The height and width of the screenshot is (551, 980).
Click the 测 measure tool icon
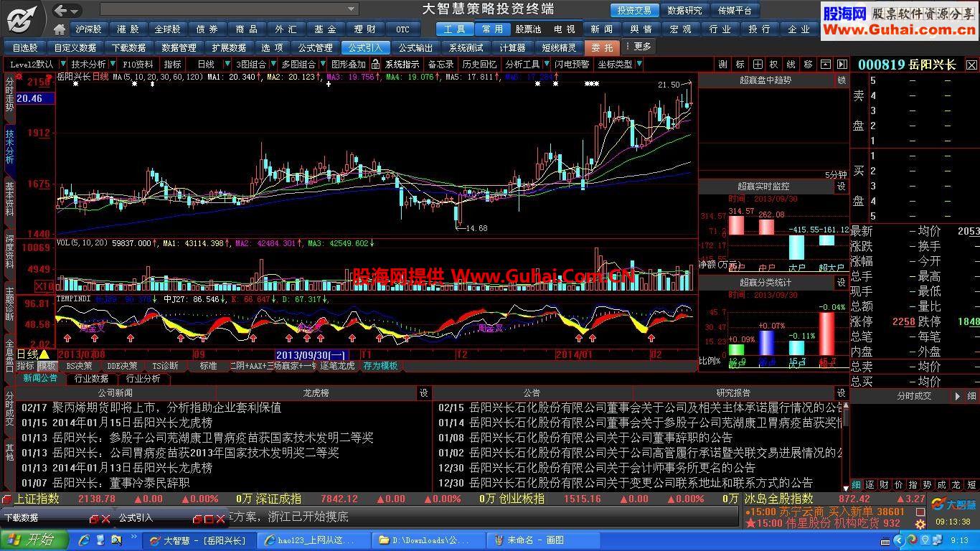(722, 65)
